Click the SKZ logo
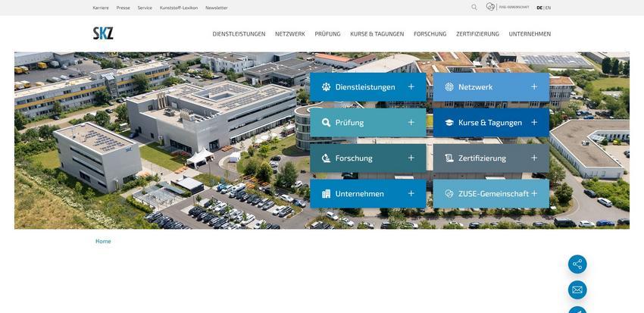 (x=103, y=33)
